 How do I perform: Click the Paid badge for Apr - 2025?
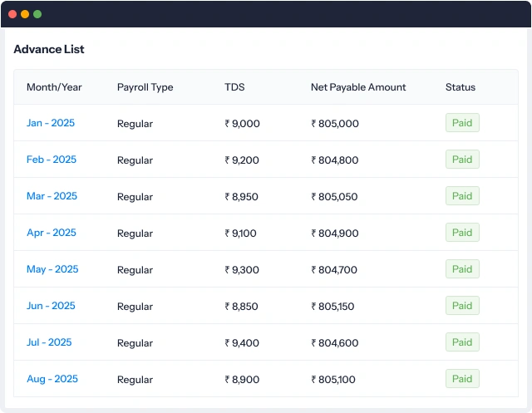[x=462, y=233]
